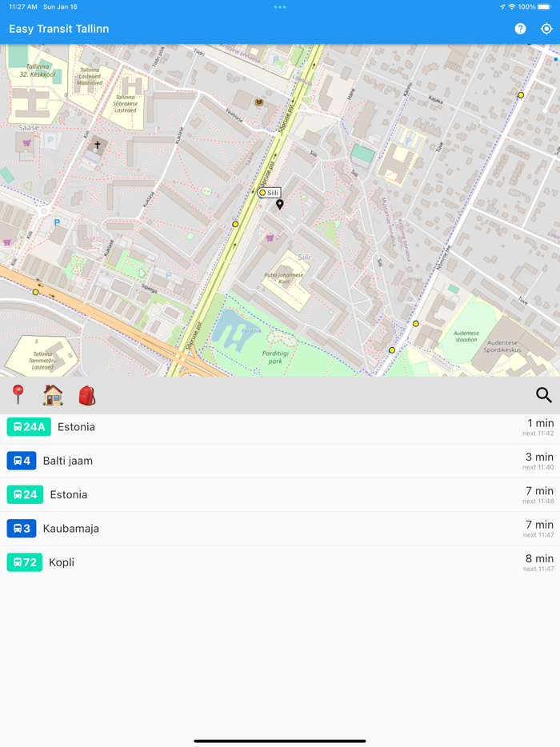Select the Siili stop marker on map

coord(269,193)
